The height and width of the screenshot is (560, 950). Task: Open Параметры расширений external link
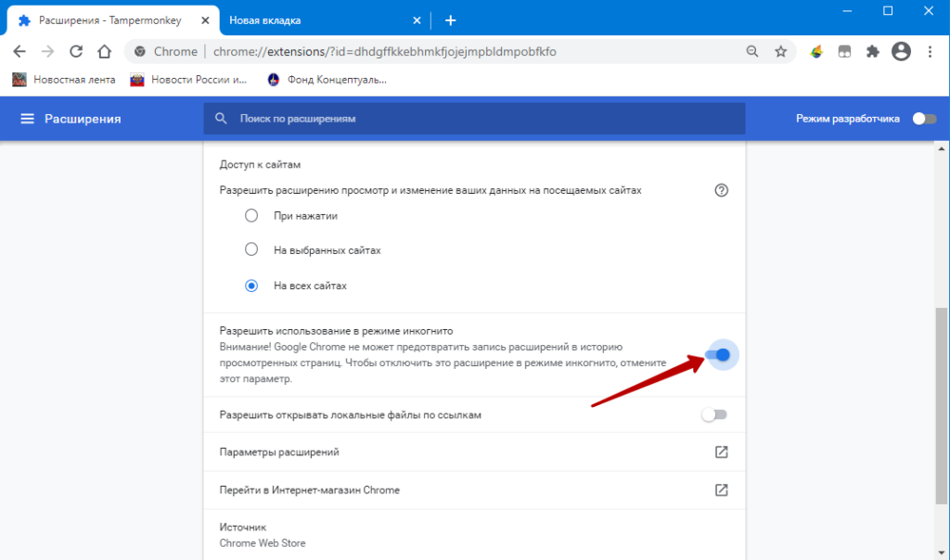coord(721,452)
